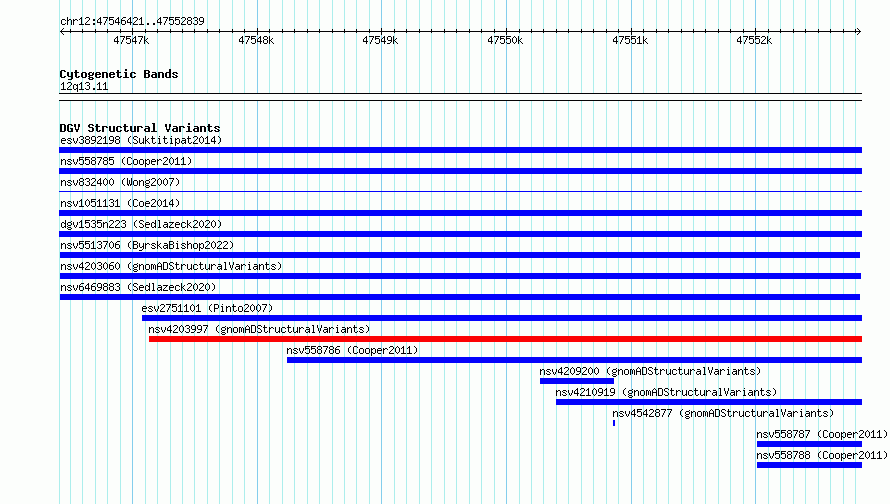Click the blue bar under nsv4210919
Viewport: 890px width, 504px height.
pos(709,402)
